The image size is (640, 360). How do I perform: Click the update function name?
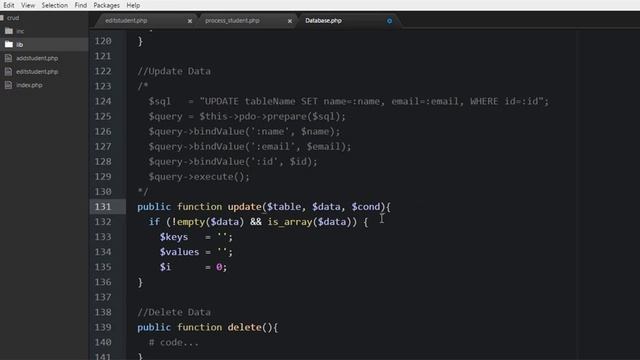[244, 207]
